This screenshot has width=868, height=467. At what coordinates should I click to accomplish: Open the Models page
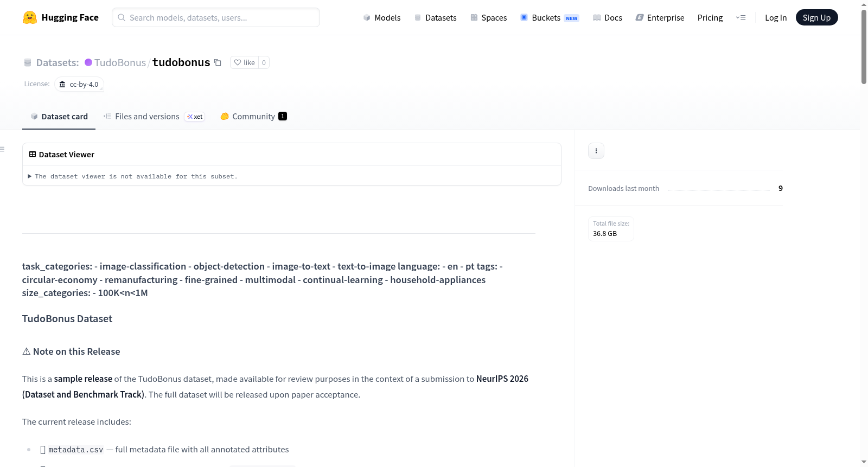[382, 17]
